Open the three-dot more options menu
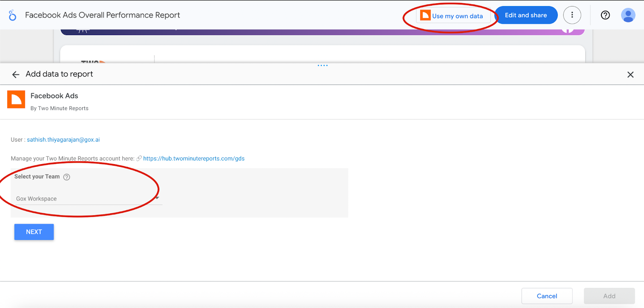 click(572, 15)
